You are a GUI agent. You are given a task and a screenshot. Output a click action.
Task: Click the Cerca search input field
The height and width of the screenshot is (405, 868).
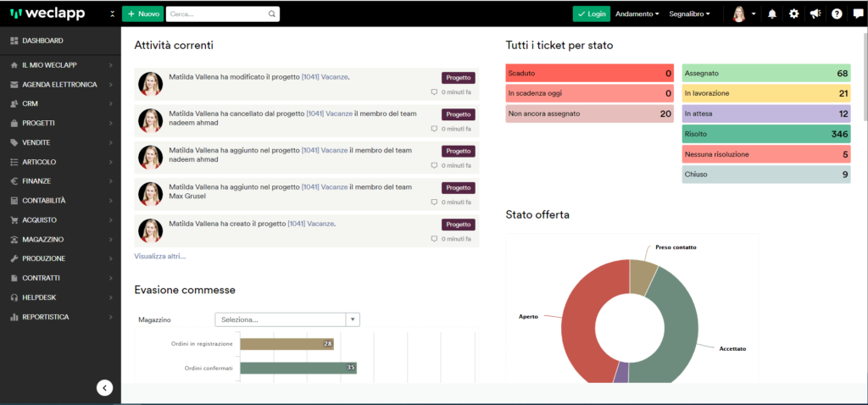point(217,14)
